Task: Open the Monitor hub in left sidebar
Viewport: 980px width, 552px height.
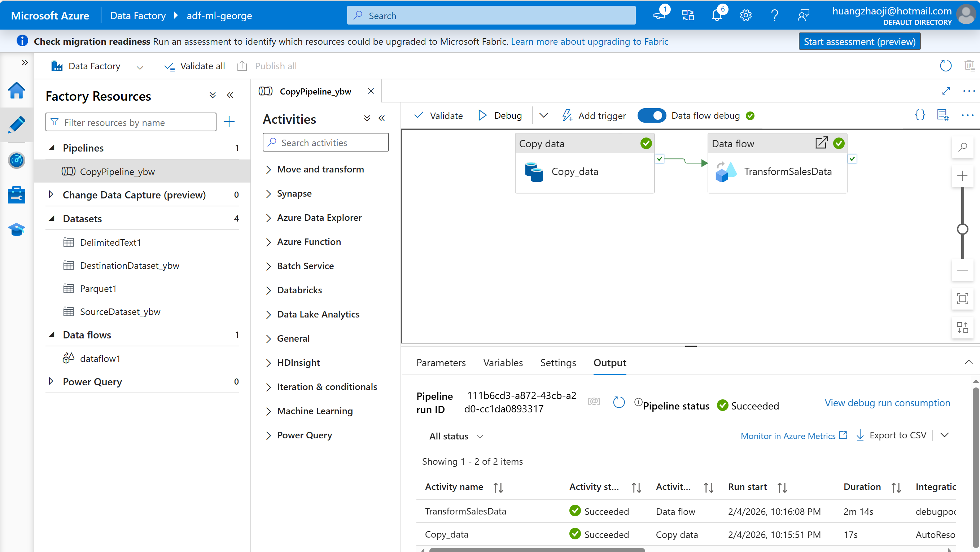Action: [x=16, y=160]
